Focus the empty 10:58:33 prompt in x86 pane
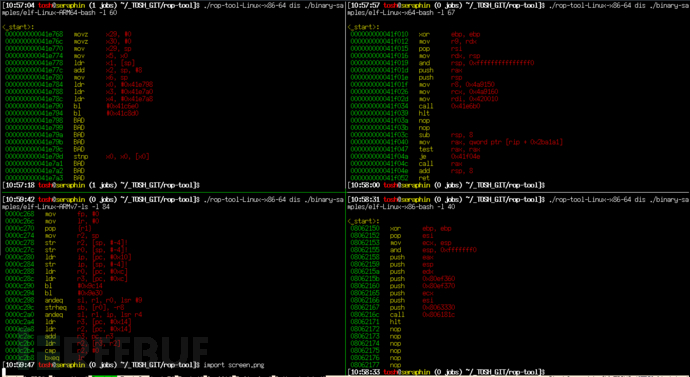 click(x=446, y=372)
